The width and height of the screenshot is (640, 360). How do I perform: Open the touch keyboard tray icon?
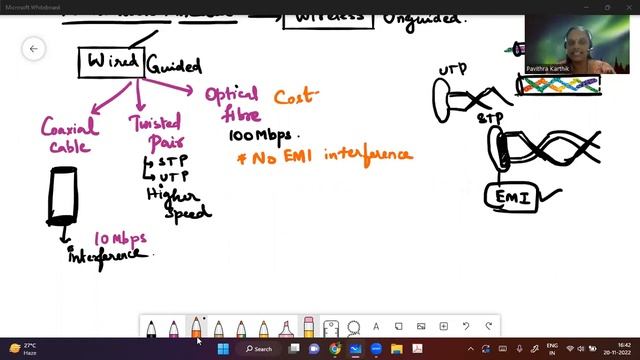coord(503,349)
